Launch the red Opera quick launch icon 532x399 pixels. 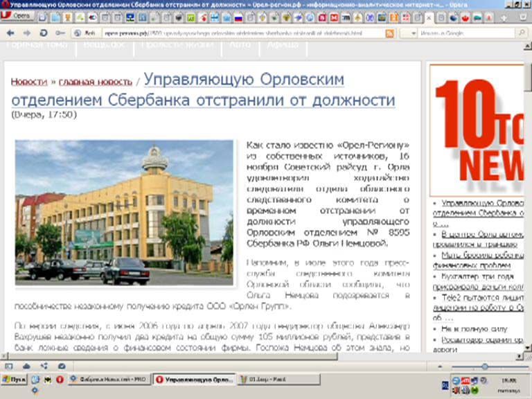(x=60, y=380)
